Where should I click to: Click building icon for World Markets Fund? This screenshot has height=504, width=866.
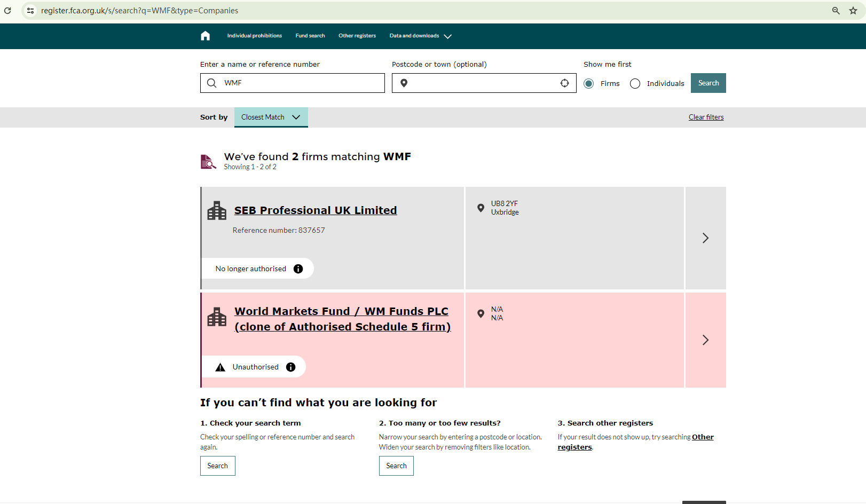[x=217, y=317]
